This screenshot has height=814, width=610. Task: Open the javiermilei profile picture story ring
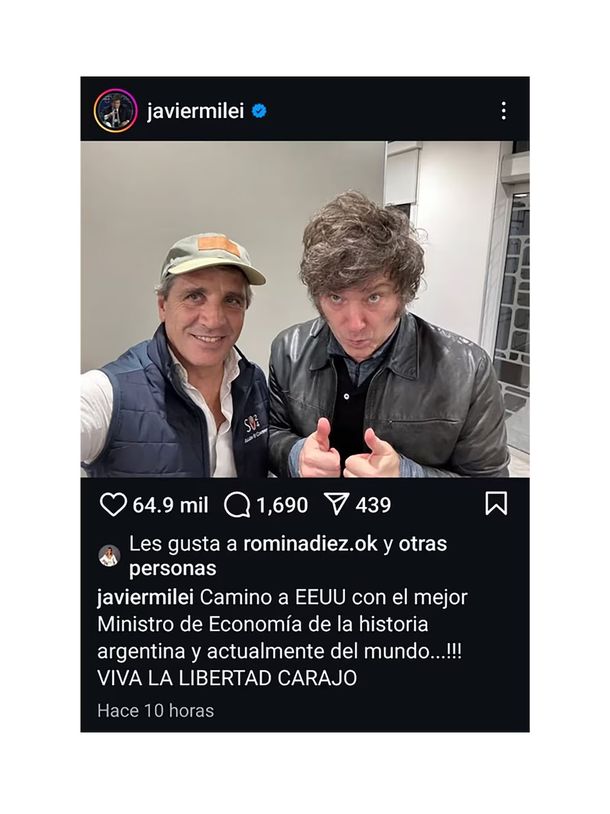[x=115, y=111]
